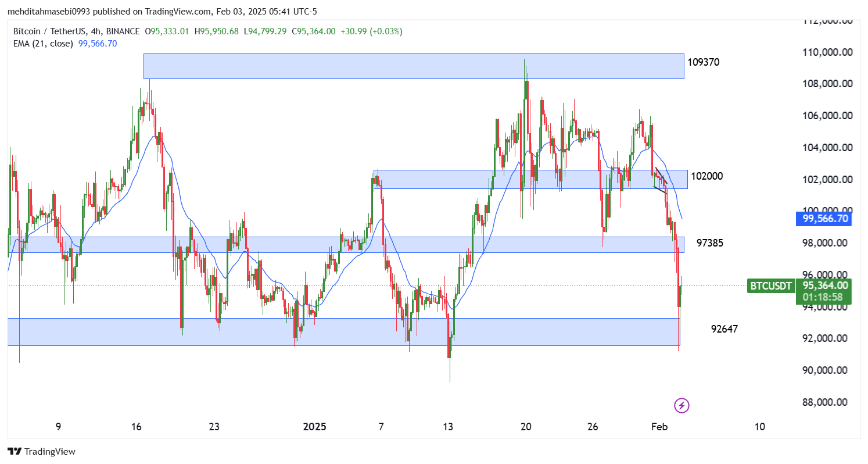Click the EMA (21, close) indicator legend
The width and height of the screenshot is (868, 464).
(x=42, y=43)
